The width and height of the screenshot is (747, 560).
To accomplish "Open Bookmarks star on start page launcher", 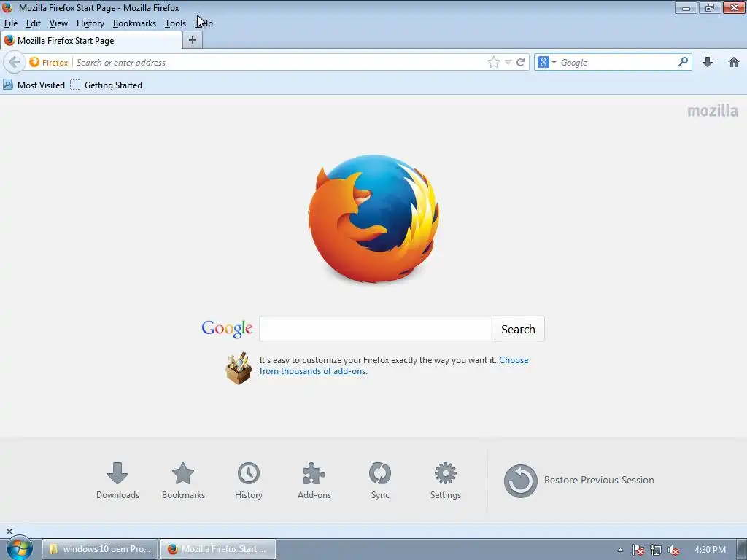I will 183,481.
